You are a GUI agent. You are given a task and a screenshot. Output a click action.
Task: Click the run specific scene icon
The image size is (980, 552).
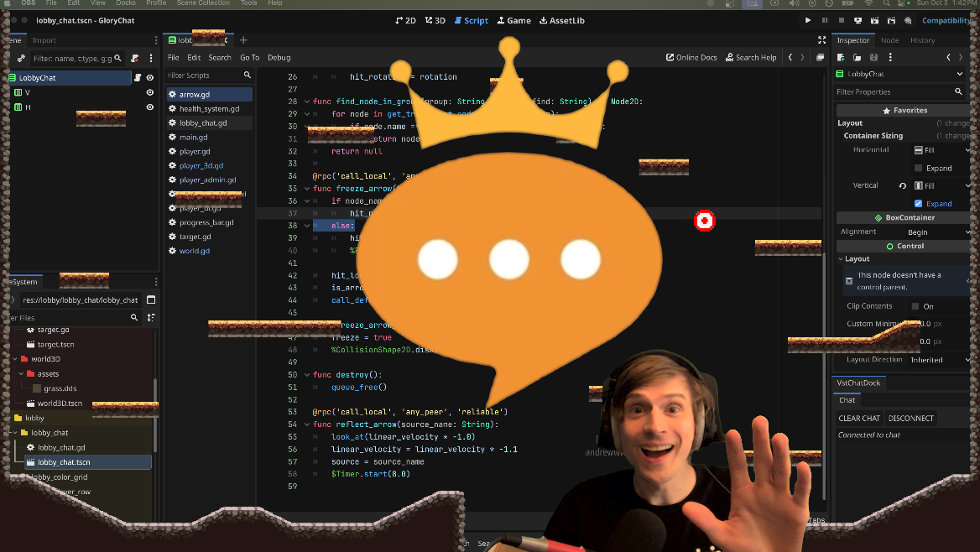pos(891,21)
